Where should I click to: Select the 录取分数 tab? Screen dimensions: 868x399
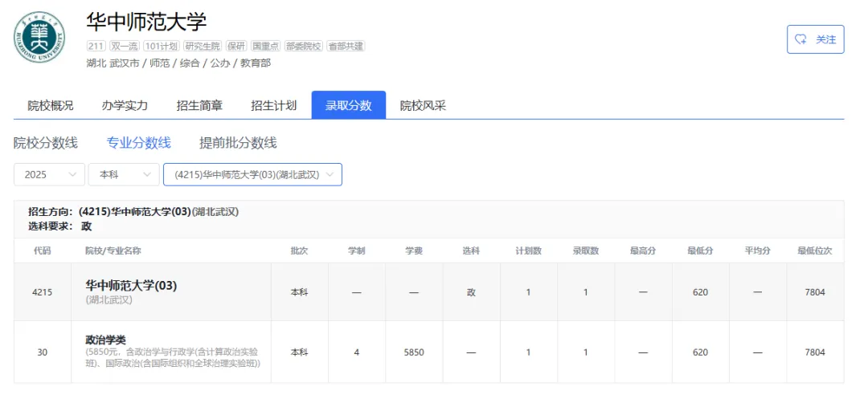[348, 105]
